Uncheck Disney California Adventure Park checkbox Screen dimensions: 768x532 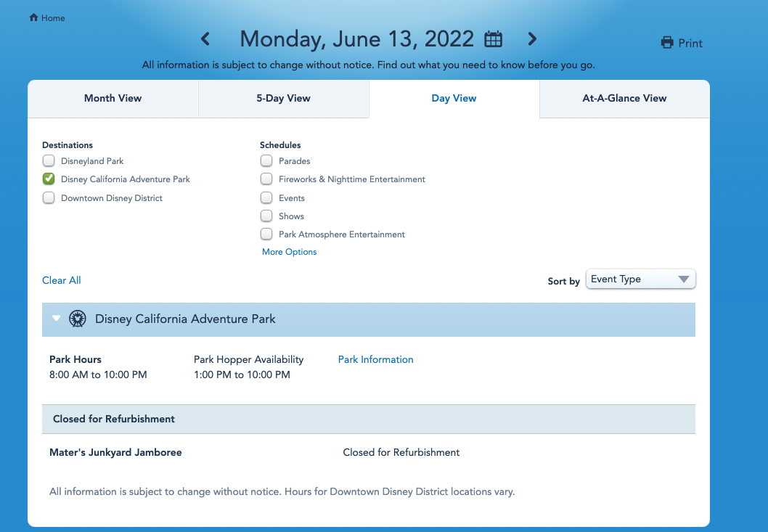[49, 179]
